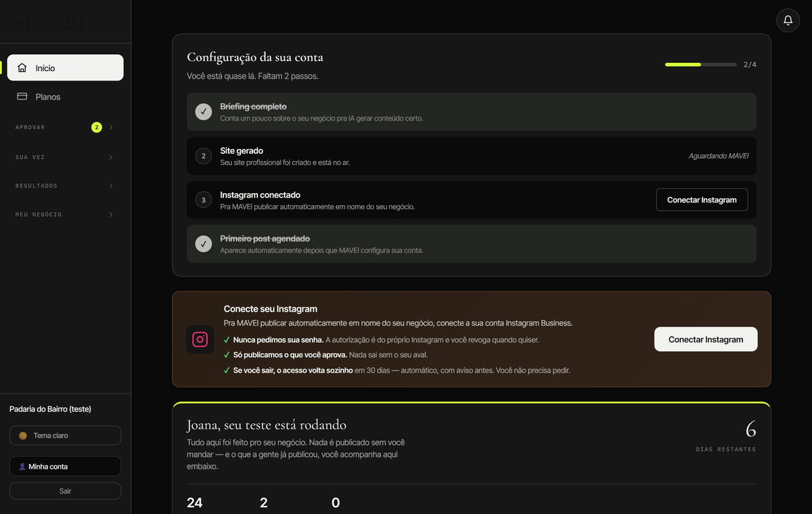This screenshot has width=812, height=514.
Task: Select the RESULTADOS sidebar label
Action: 37,186
